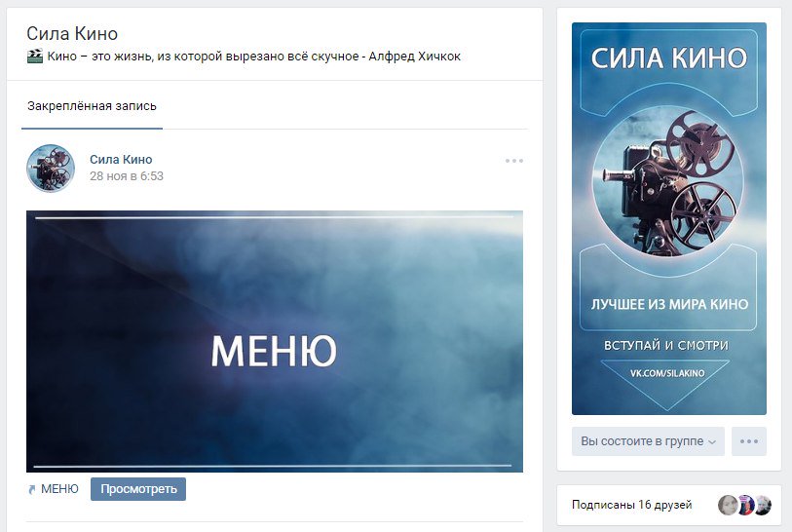Click the Сила Кино author name on the post
This screenshot has width=792, height=532.
pyautogui.click(x=121, y=159)
